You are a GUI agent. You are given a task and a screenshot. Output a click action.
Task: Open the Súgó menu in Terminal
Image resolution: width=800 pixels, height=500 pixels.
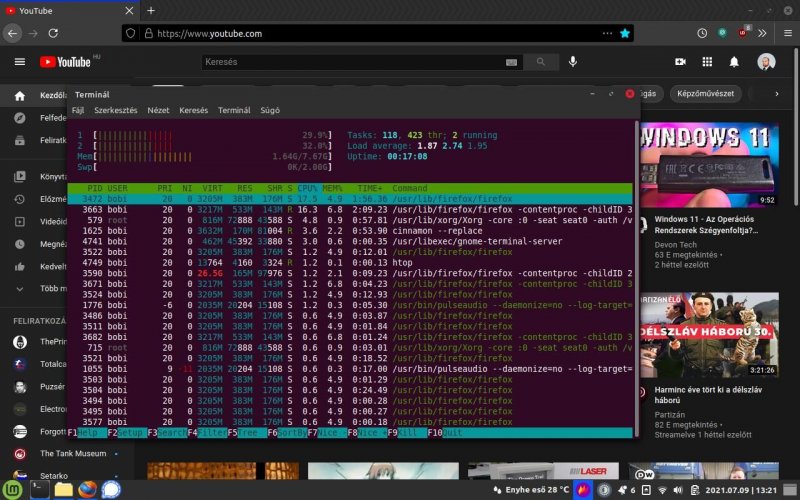coord(270,110)
